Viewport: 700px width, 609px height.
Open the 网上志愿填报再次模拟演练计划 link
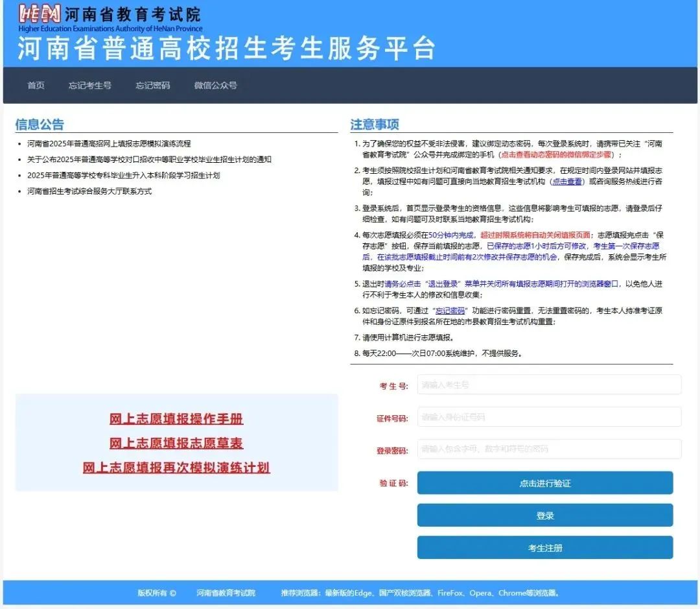(x=176, y=468)
